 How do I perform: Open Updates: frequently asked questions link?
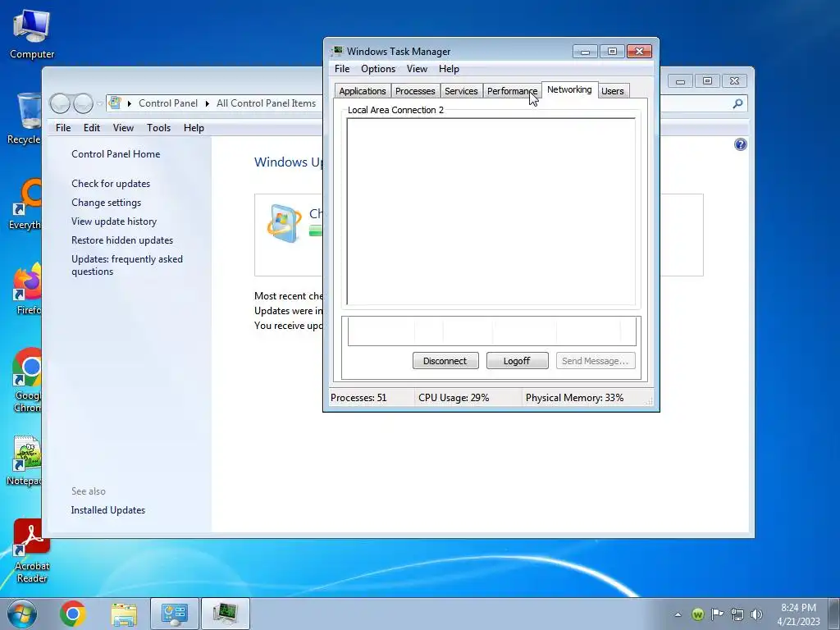coord(127,265)
